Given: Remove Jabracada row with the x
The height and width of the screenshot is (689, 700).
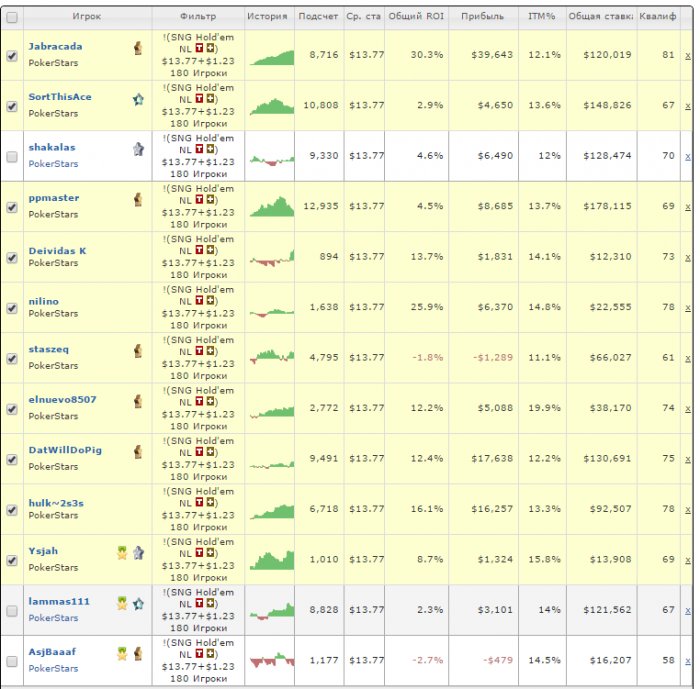Looking at the screenshot, I should pyautogui.click(x=688, y=56).
